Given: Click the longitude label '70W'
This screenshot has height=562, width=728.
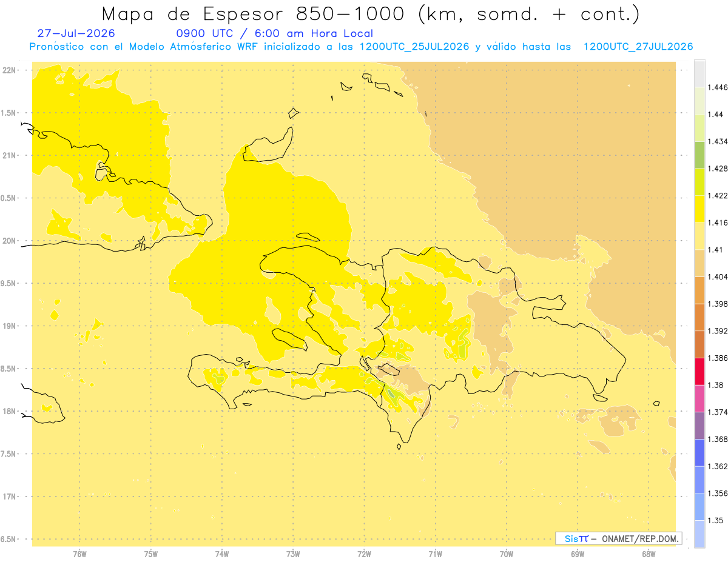Looking at the screenshot, I should coord(507,554).
